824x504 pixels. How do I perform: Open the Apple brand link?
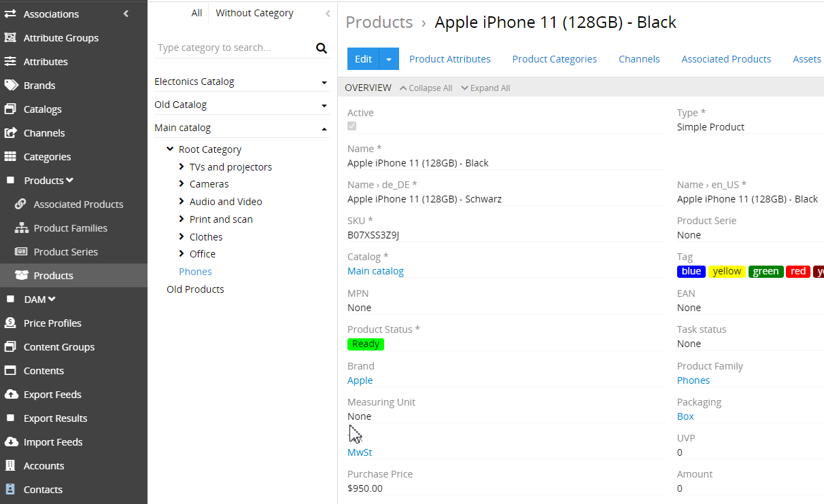pyautogui.click(x=360, y=380)
